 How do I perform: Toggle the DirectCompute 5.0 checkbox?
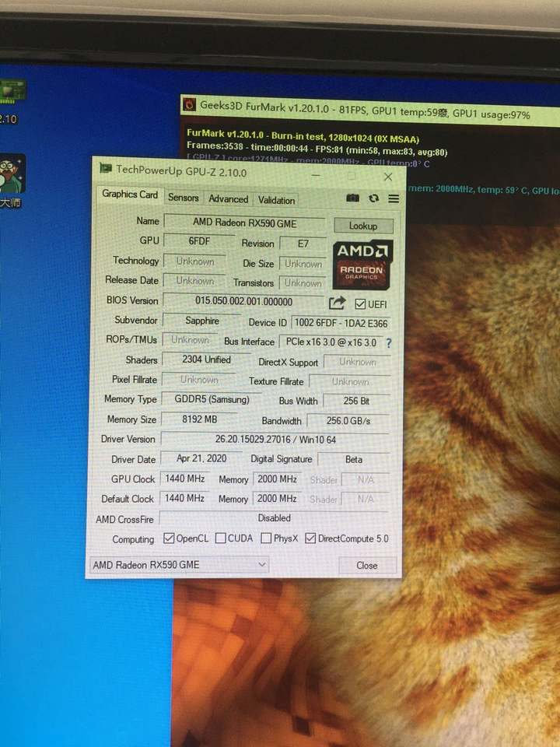(310, 538)
